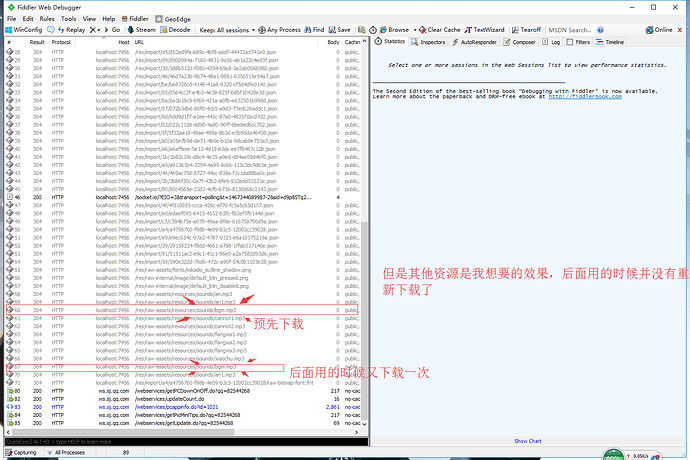Open the Fiddler menu item
The height and width of the screenshot is (460, 690).
tap(135, 19)
